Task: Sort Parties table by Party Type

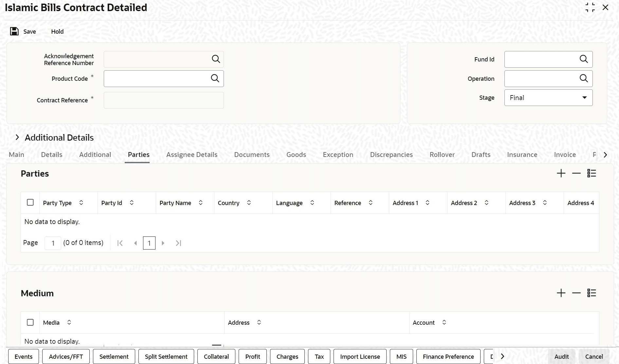Action: pos(81,203)
